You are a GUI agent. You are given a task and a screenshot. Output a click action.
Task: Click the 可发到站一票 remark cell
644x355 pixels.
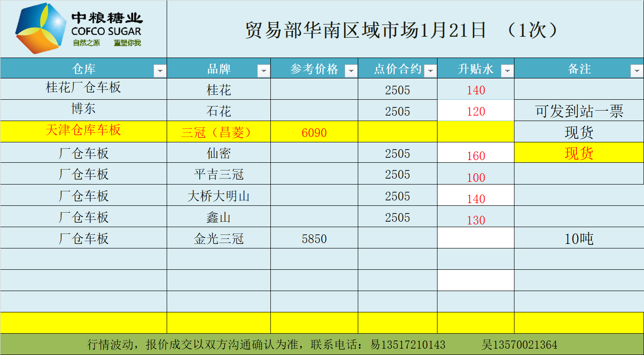[579, 111]
